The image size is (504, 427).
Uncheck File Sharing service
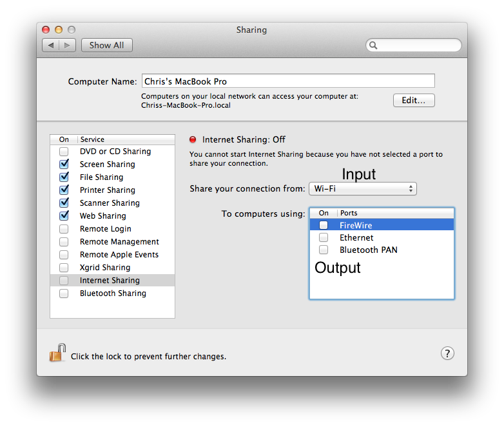(64, 177)
